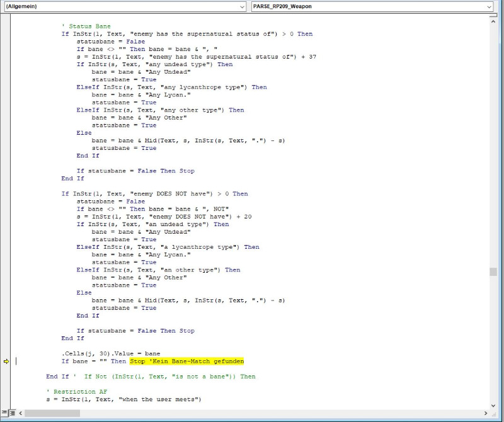The image size is (504, 422).
Task: Click the line ending with + 37
Action: [197, 57]
